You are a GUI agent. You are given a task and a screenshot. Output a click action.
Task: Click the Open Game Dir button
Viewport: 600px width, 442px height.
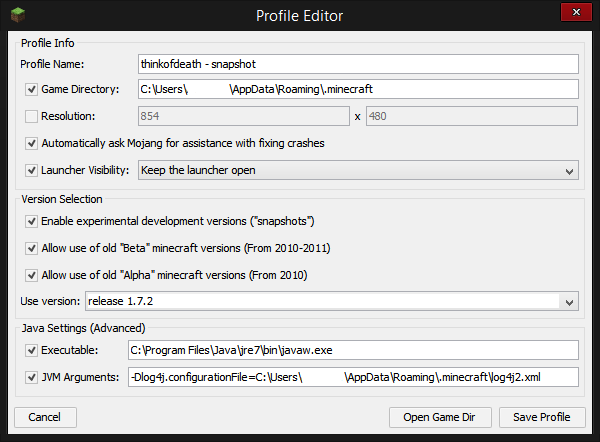click(441, 417)
